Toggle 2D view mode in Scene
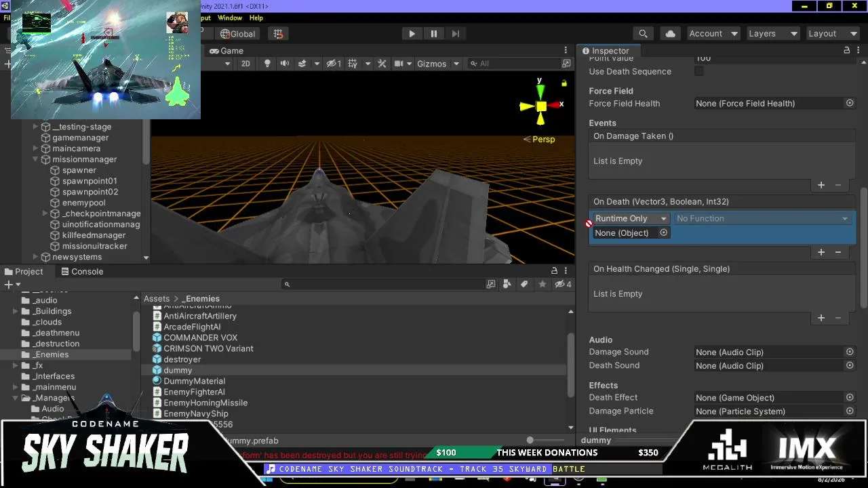The image size is (868, 488). (x=245, y=63)
